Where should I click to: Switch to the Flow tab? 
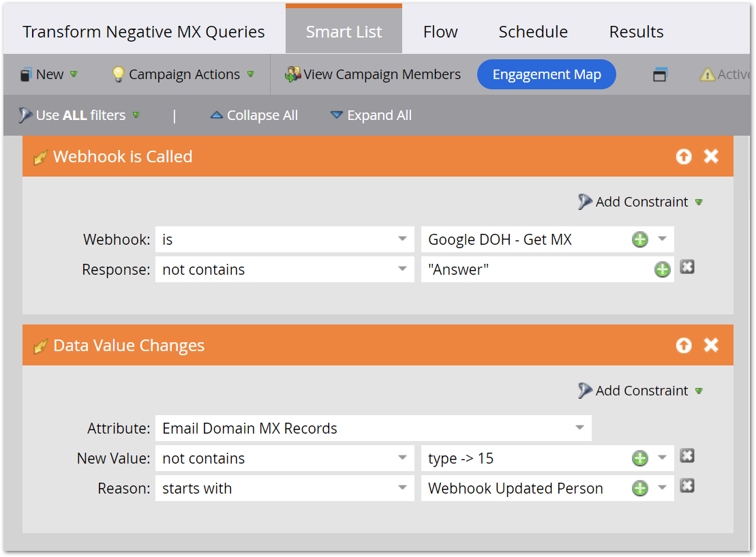click(x=440, y=32)
